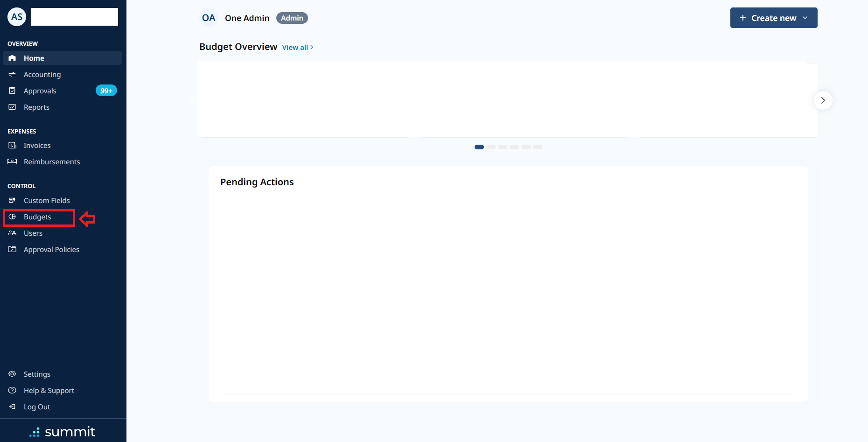The image size is (868, 442).
Task: Open the Accounting section
Action: (x=62, y=74)
